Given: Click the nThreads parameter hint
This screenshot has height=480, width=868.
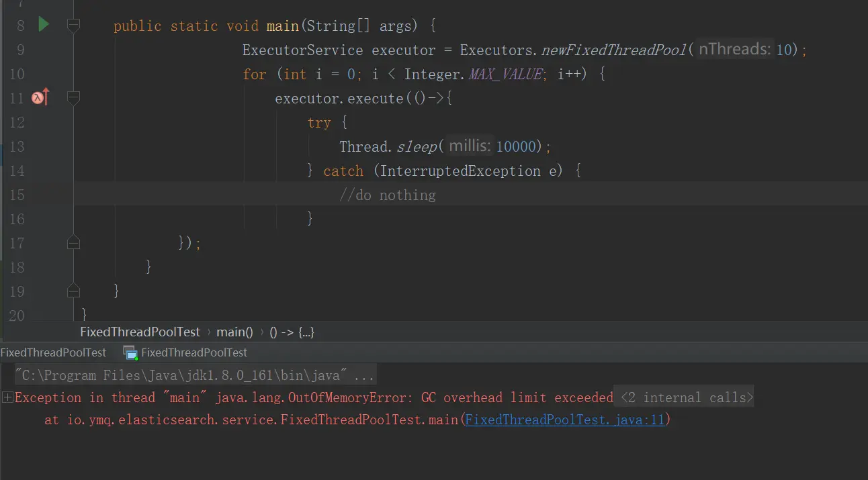Looking at the screenshot, I should pyautogui.click(x=734, y=50).
